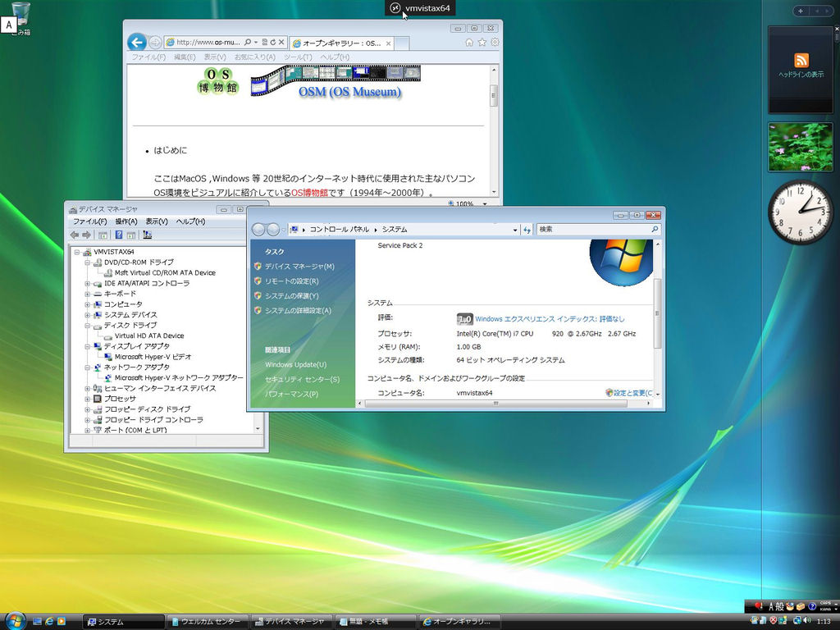Image resolution: width=840 pixels, height=630 pixels.
Task: Click the IE home icon
Action: coord(469,43)
